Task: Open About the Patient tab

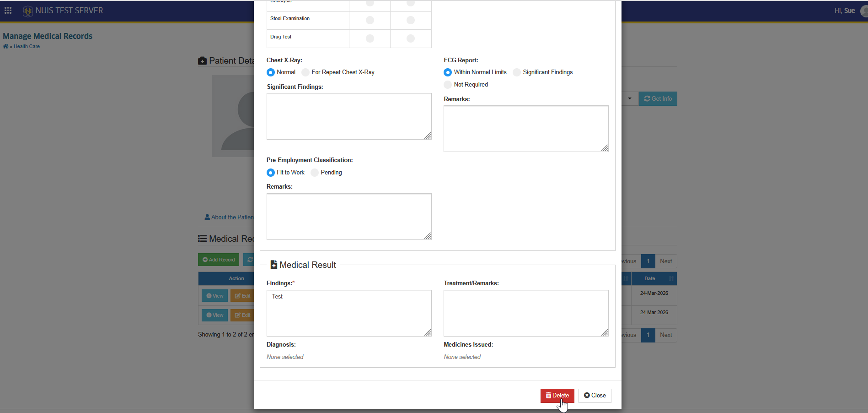Action: [229, 217]
